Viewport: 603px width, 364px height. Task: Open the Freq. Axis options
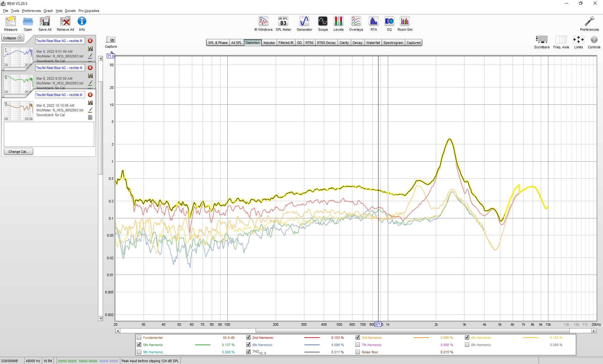(x=561, y=42)
